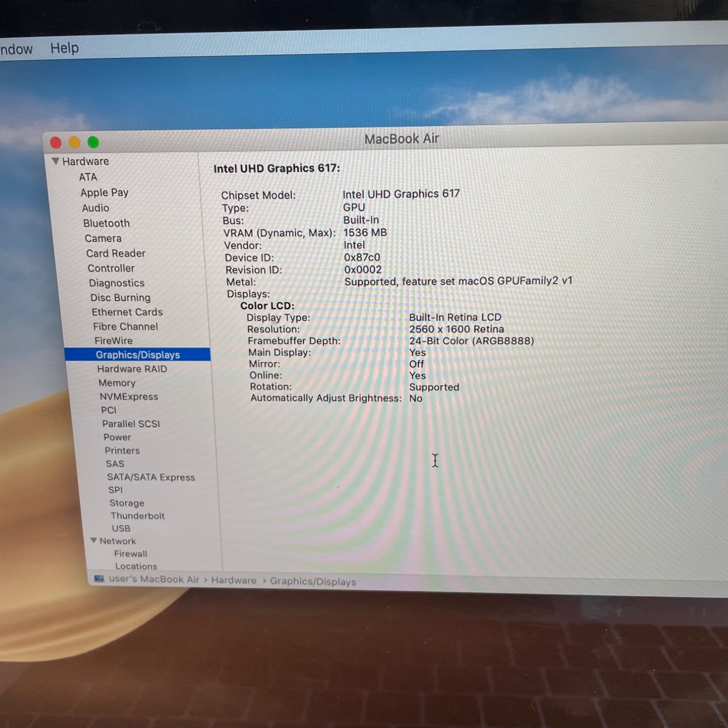The width and height of the screenshot is (728, 728).
Task: Open the Memory hardware section
Action: point(117,383)
